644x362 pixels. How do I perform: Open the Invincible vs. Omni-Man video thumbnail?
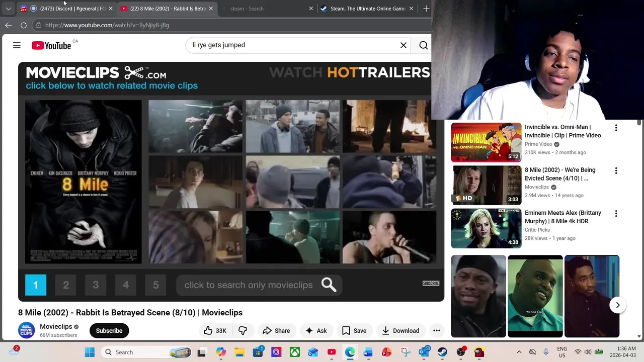[486, 142]
